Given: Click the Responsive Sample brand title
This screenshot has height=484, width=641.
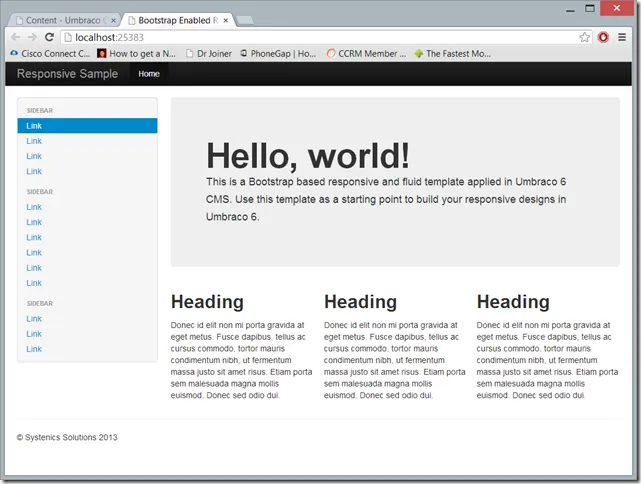Looking at the screenshot, I should click(67, 74).
